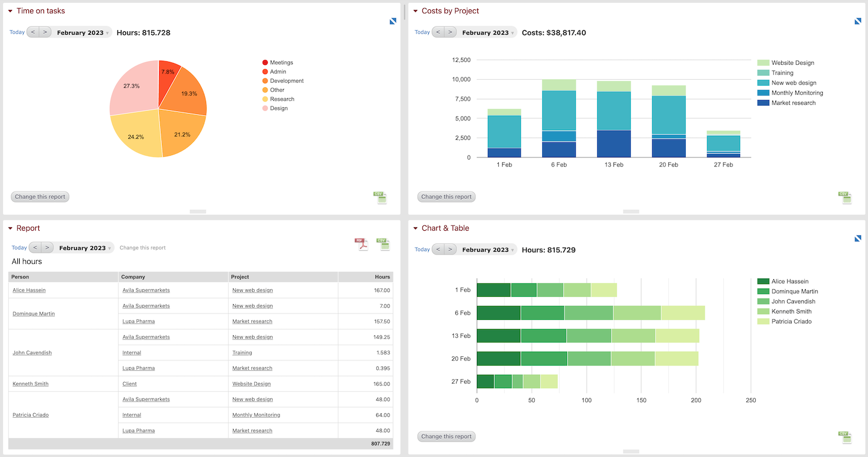Export Chart & Table data as CSV

[x=845, y=437]
